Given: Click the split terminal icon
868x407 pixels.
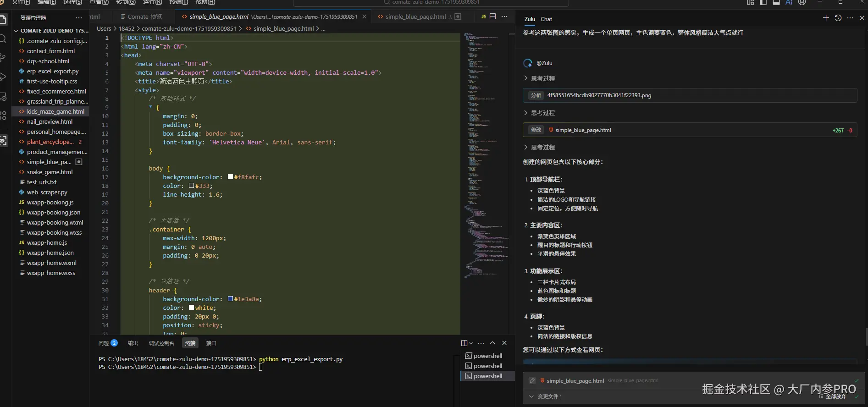Looking at the screenshot, I should 464,343.
